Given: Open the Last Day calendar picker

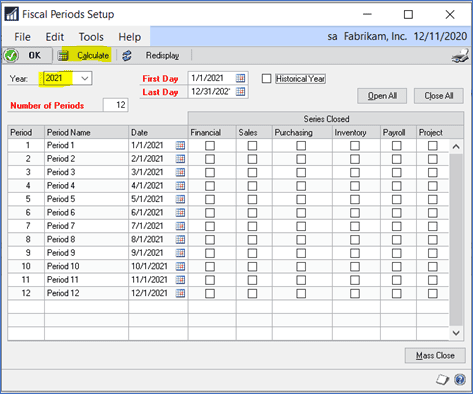Looking at the screenshot, I should pos(240,91).
